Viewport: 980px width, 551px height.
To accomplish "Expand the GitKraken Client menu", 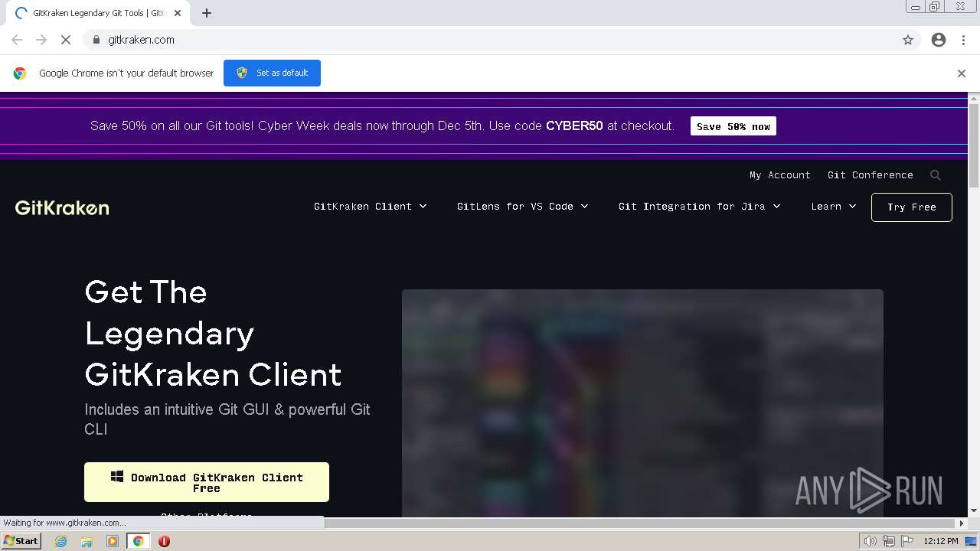I will 371,207.
